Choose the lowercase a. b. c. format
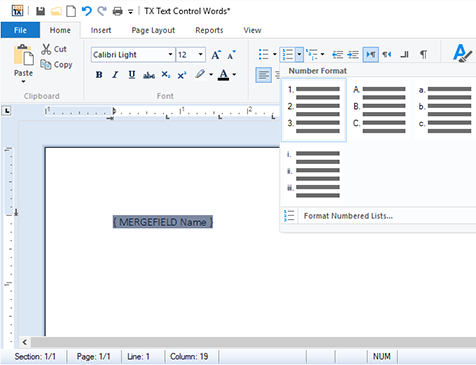Image resolution: width=476 pixels, height=365 pixels. 445,110
